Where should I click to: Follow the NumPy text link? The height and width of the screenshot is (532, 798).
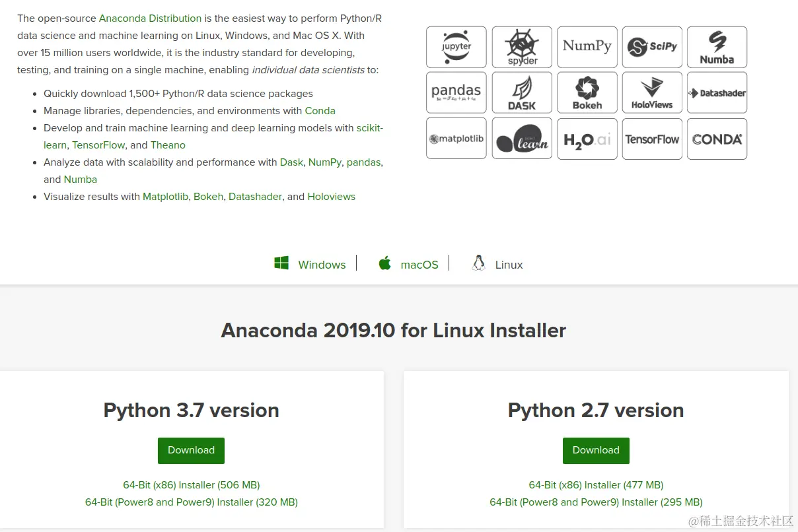click(324, 162)
